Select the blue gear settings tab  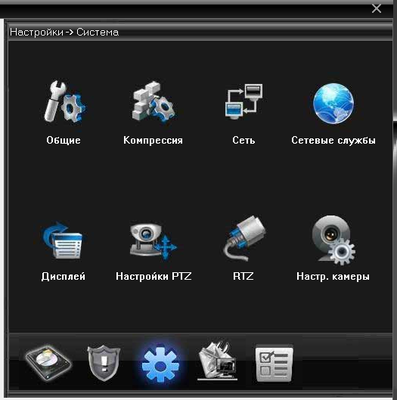[160, 365]
